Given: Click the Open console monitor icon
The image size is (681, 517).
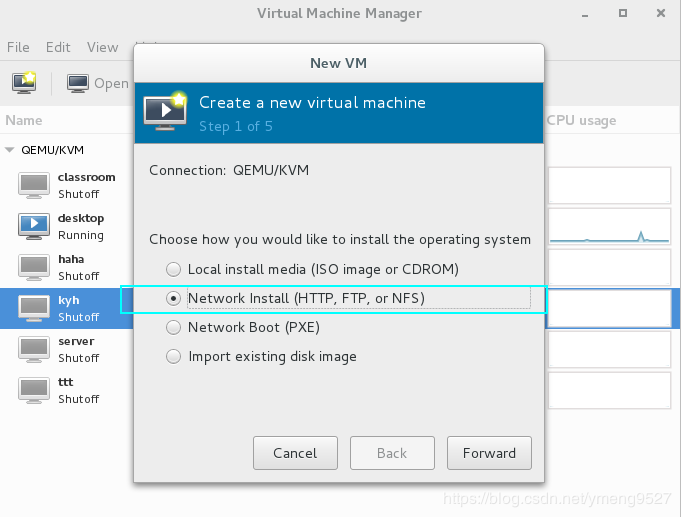Looking at the screenshot, I should click(x=78, y=83).
